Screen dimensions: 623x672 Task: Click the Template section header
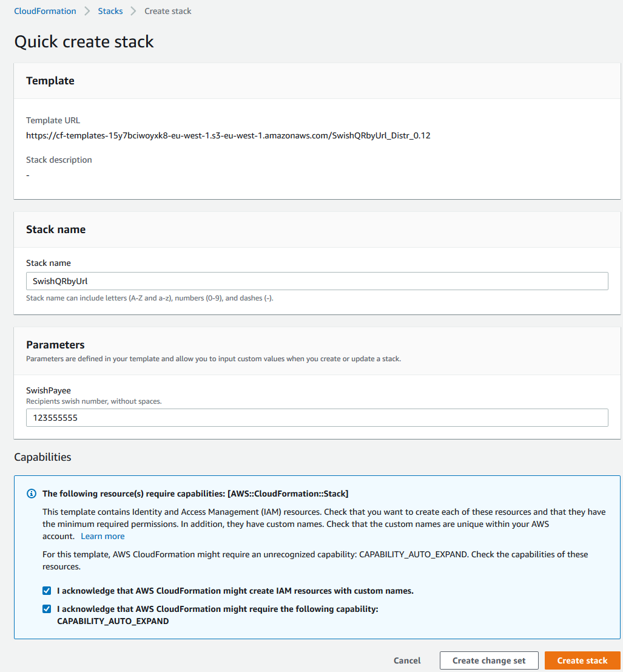(x=50, y=81)
